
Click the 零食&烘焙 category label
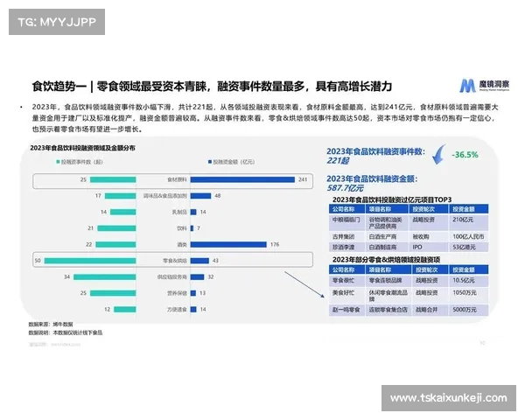175,261
